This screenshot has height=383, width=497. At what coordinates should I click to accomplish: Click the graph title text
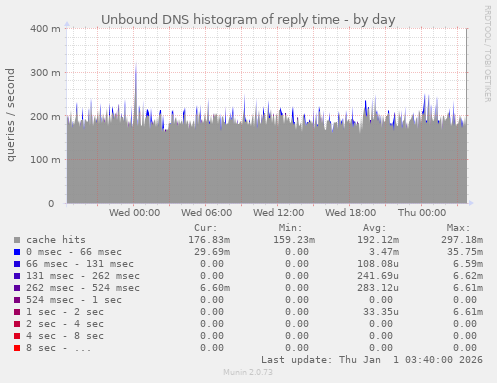tap(248, 20)
